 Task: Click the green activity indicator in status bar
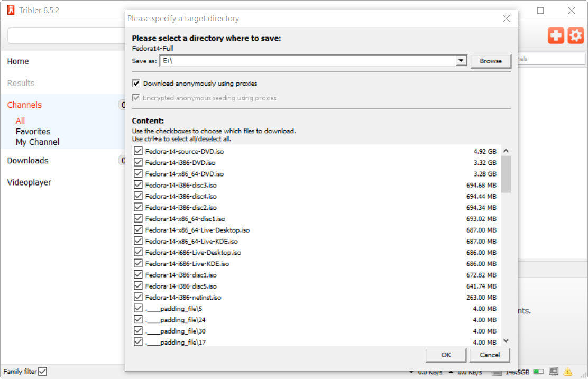point(538,372)
